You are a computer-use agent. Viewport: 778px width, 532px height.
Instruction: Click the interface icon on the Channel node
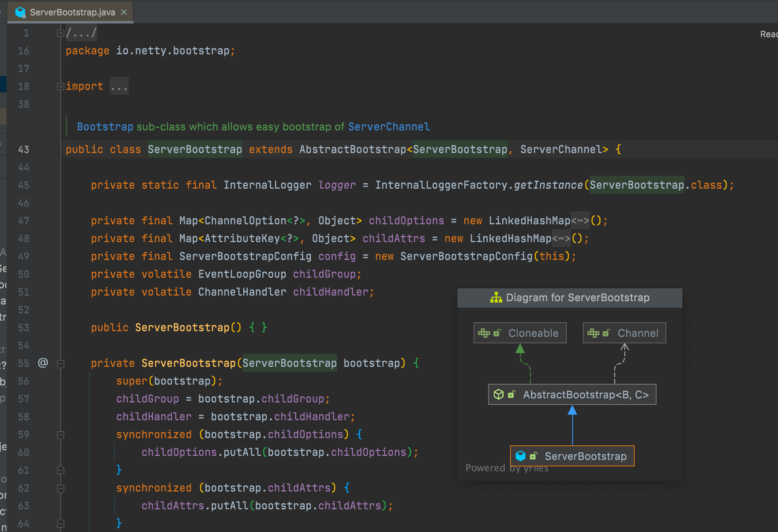pos(593,333)
